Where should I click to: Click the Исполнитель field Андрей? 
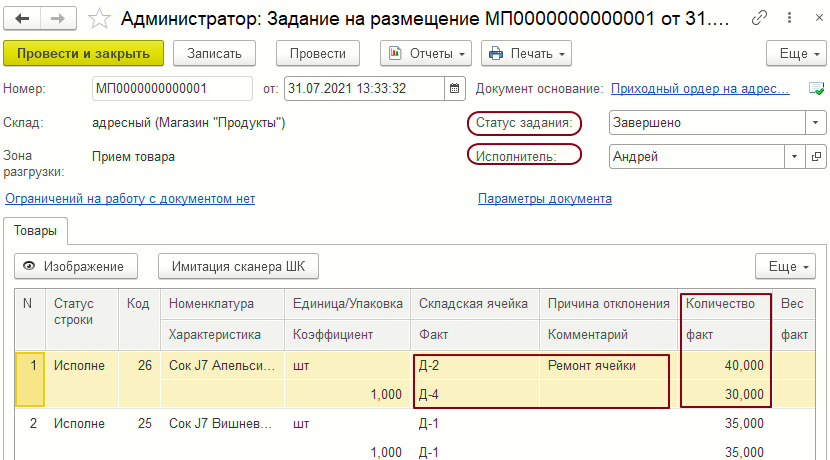[697, 157]
